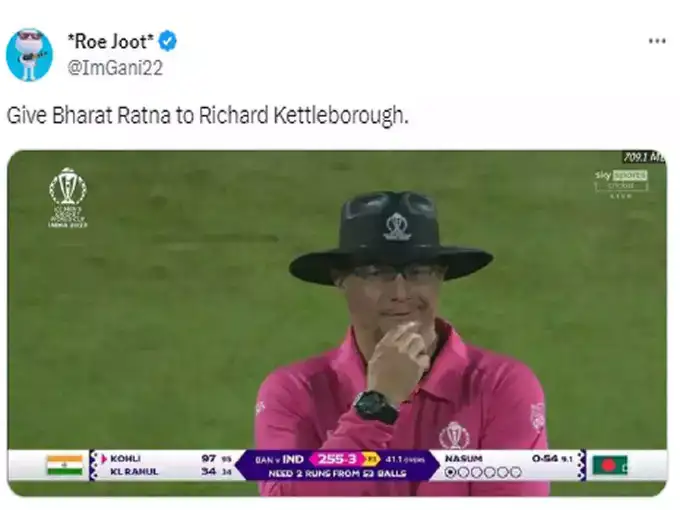This screenshot has height=510, width=680.
Task: Click the 255-3 score display
Action: pyautogui.click(x=337, y=459)
